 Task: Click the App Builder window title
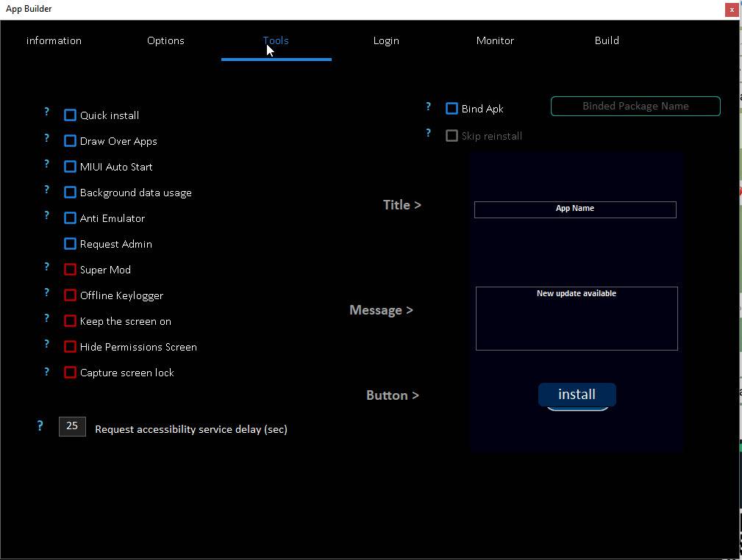coord(29,9)
